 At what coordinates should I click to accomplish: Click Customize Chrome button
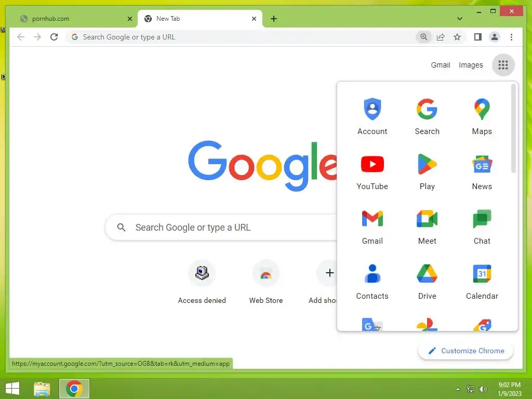click(x=465, y=351)
